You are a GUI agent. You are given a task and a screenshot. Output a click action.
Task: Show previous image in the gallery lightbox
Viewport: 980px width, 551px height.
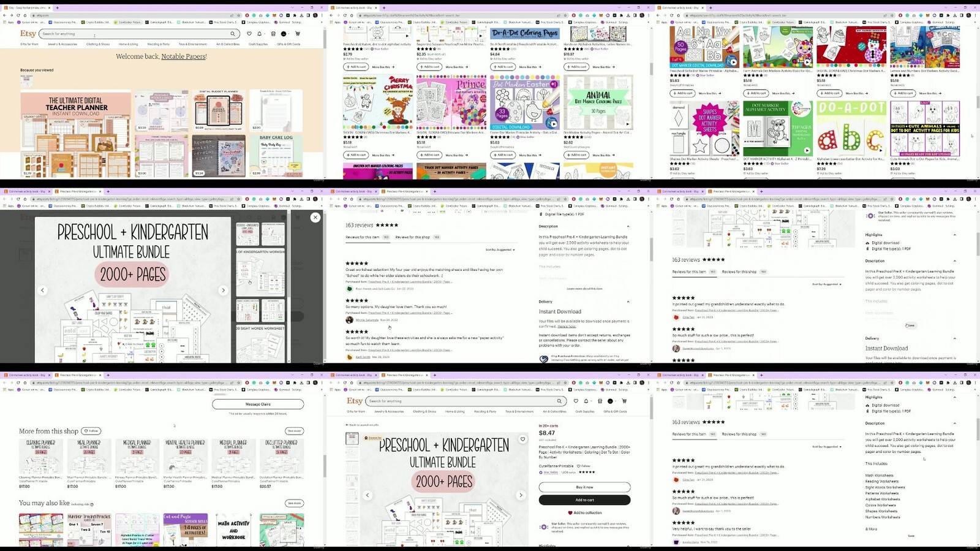42,290
